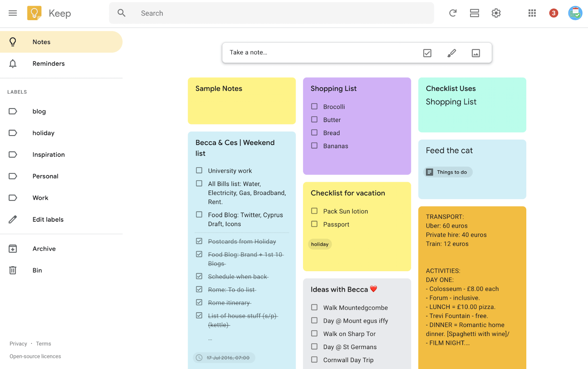Open Google Keep settings gear icon
Viewport: 588px width, 369px height.
(x=496, y=13)
